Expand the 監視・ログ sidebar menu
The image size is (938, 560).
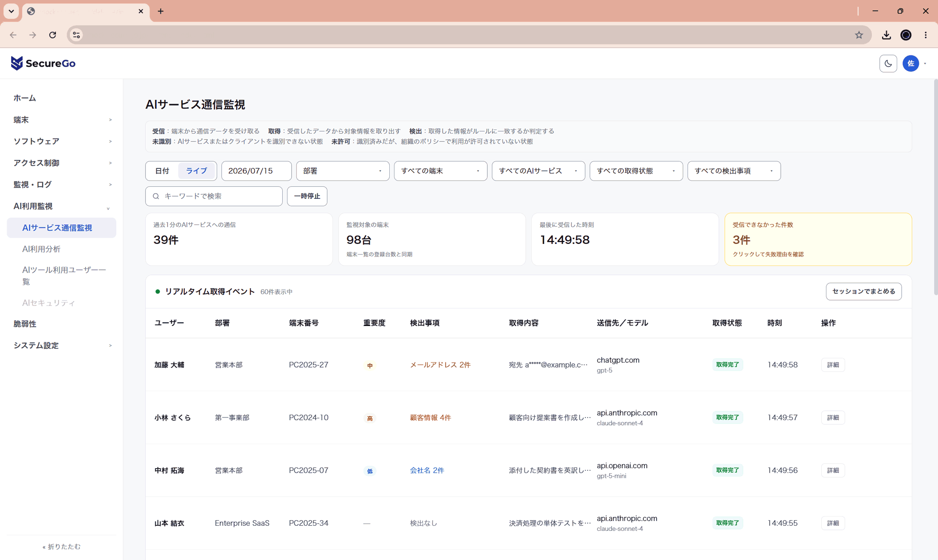tap(61, 184)
